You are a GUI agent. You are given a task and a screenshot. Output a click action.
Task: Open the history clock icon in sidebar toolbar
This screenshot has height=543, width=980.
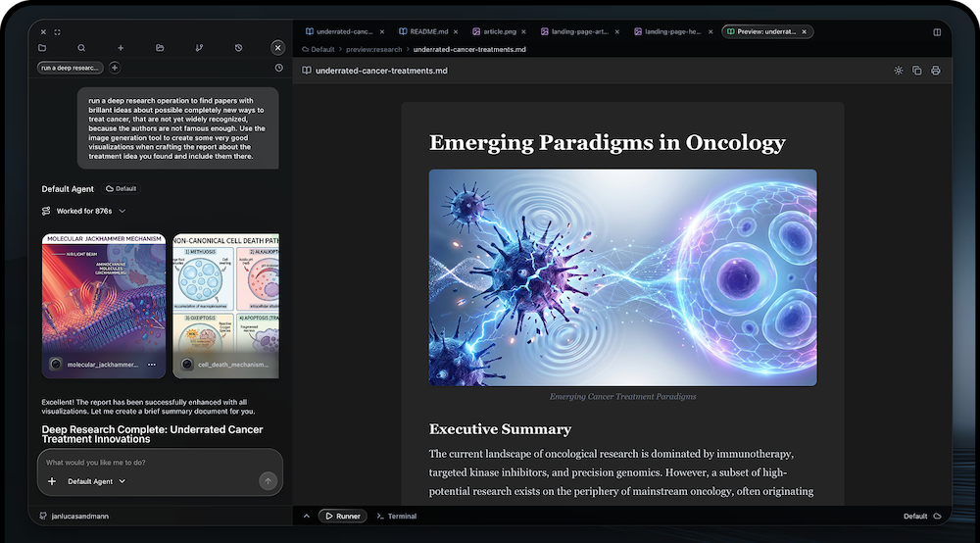coord(239,47)
